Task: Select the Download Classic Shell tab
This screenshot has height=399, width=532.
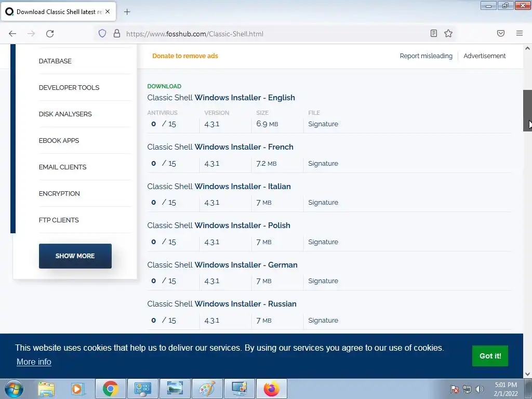Action: click(58, 11)
